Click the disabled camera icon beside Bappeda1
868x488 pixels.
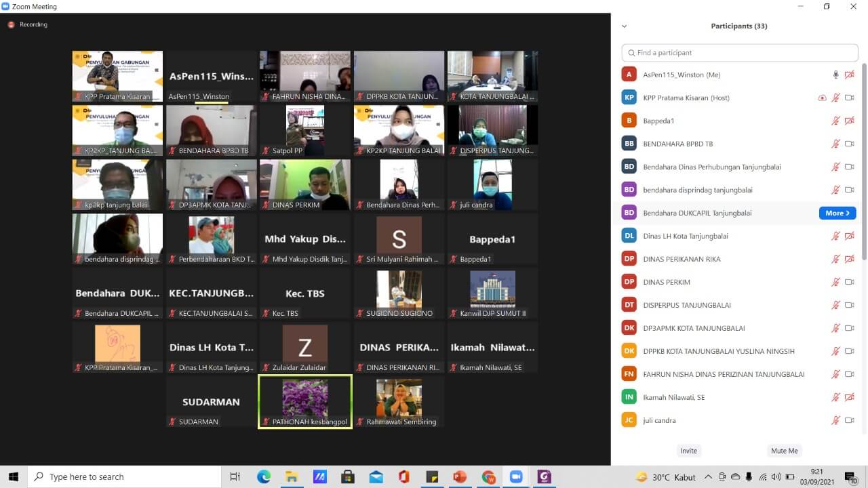click(849, 121)
